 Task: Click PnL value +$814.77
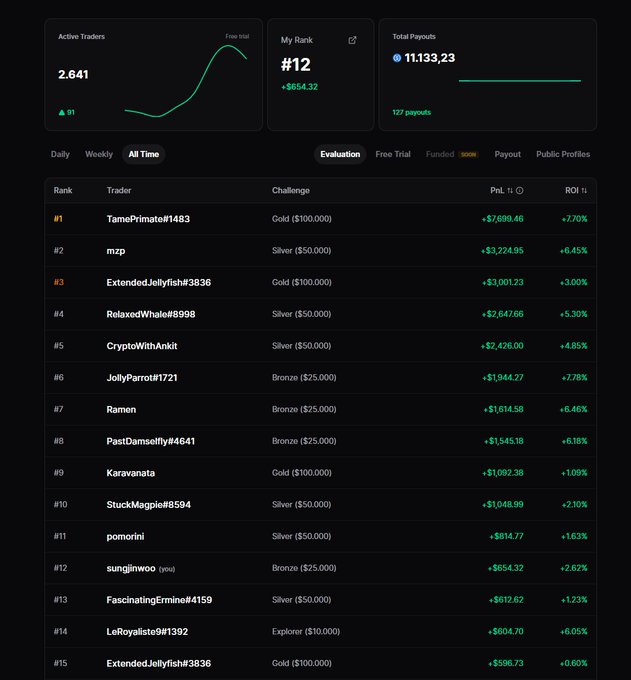coord(506,536)
